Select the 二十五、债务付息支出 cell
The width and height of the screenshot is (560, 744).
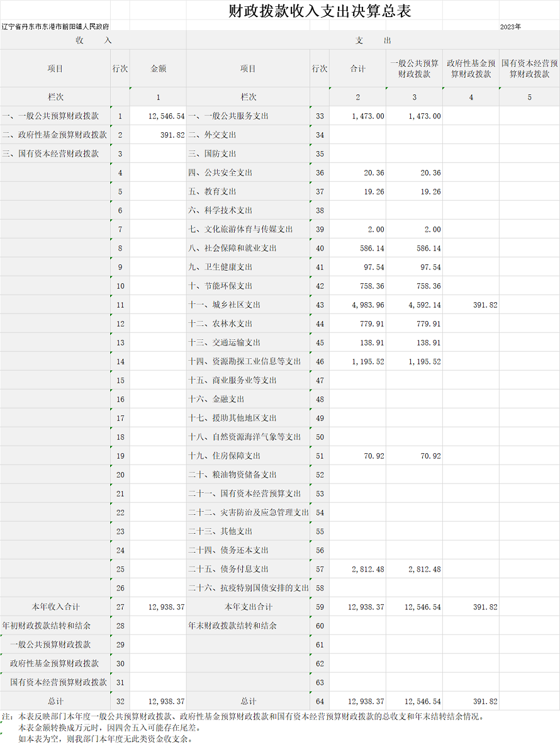(248, 569)
